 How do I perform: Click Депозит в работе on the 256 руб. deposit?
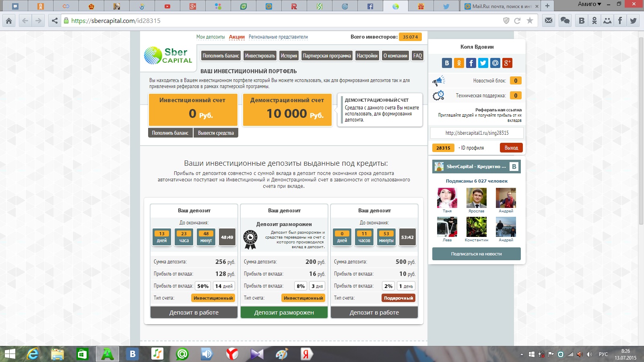(x=194, y=313)
